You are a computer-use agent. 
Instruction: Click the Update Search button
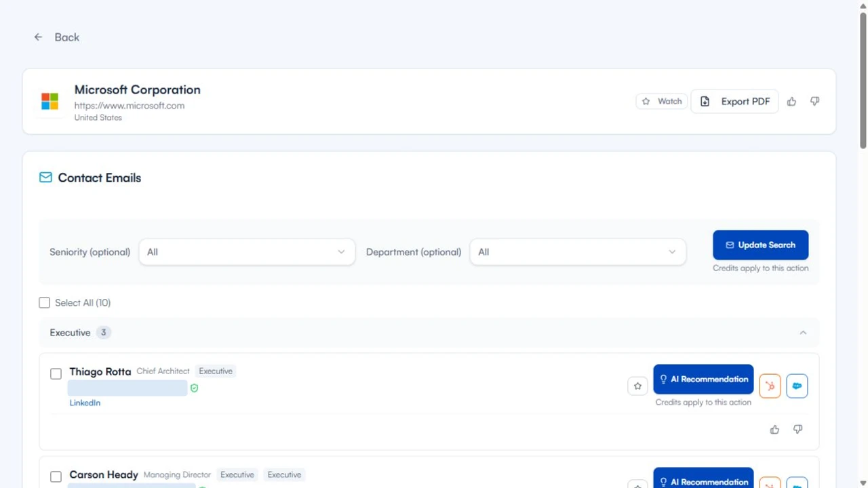click(760, 245)
